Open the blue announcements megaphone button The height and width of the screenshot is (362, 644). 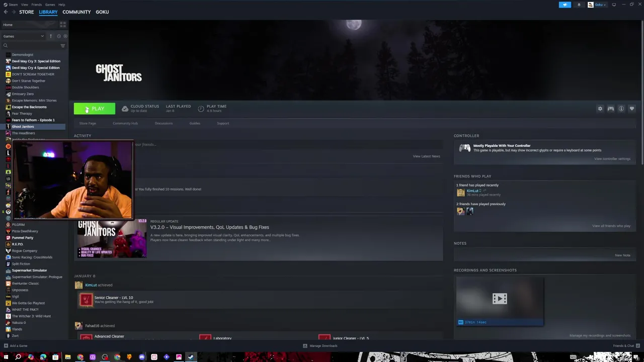[x=565, y=5]
